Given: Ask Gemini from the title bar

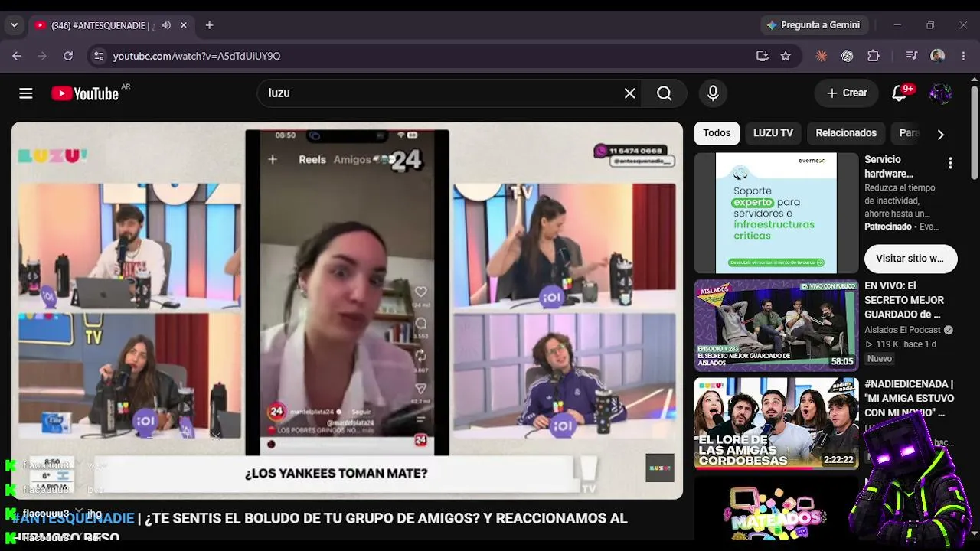Looking at the screenshot, I should point(814,25).
